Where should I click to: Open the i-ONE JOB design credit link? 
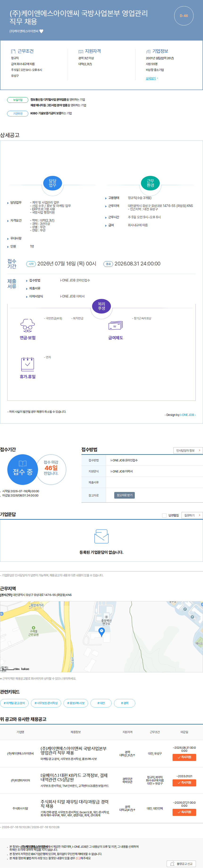click(x=187, y=415)
